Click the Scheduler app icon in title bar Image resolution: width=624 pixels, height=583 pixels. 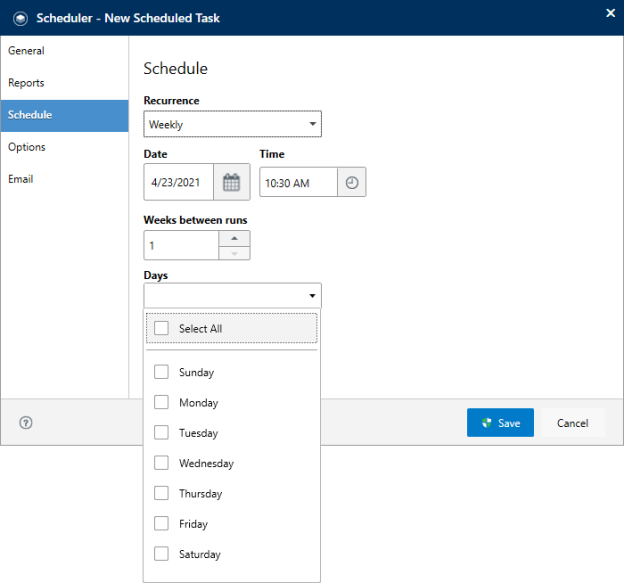coord(19,18)
